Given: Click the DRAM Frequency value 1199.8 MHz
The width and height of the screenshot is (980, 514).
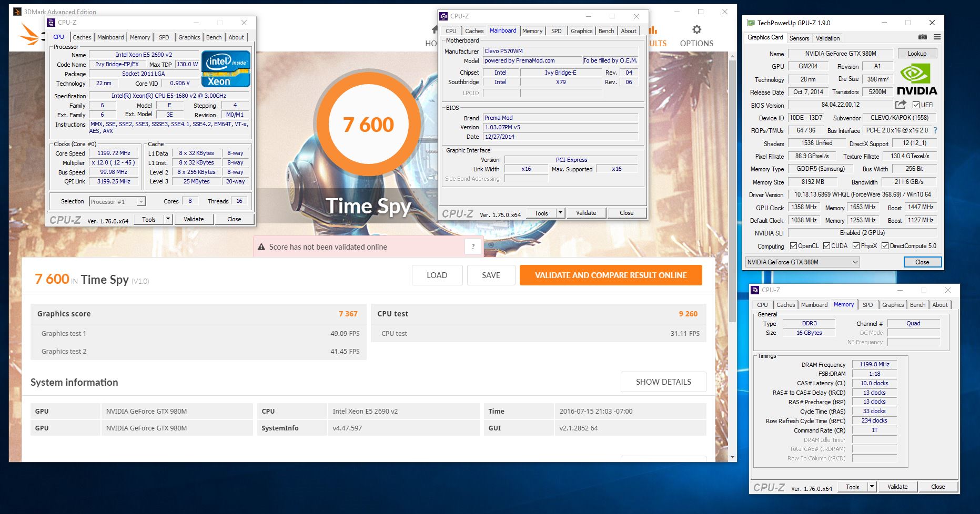Looking at the screenshot, I should [874, 364].
